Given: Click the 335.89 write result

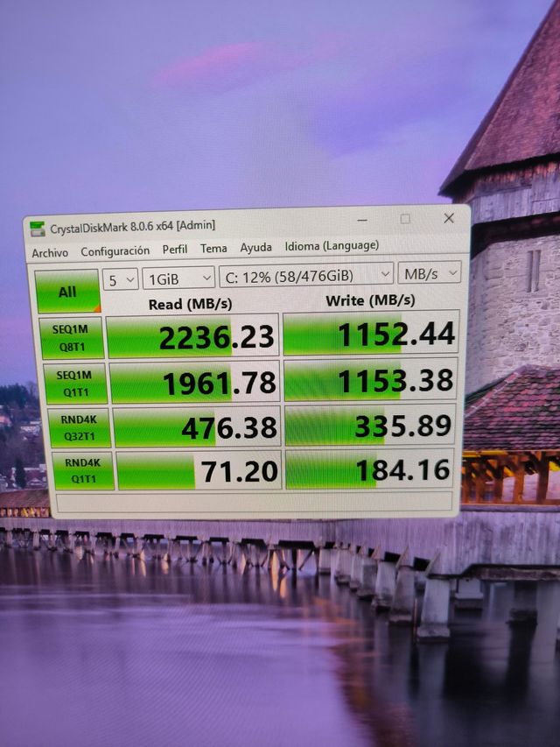Looking at the screenshot, I should (x=370, y=425).
